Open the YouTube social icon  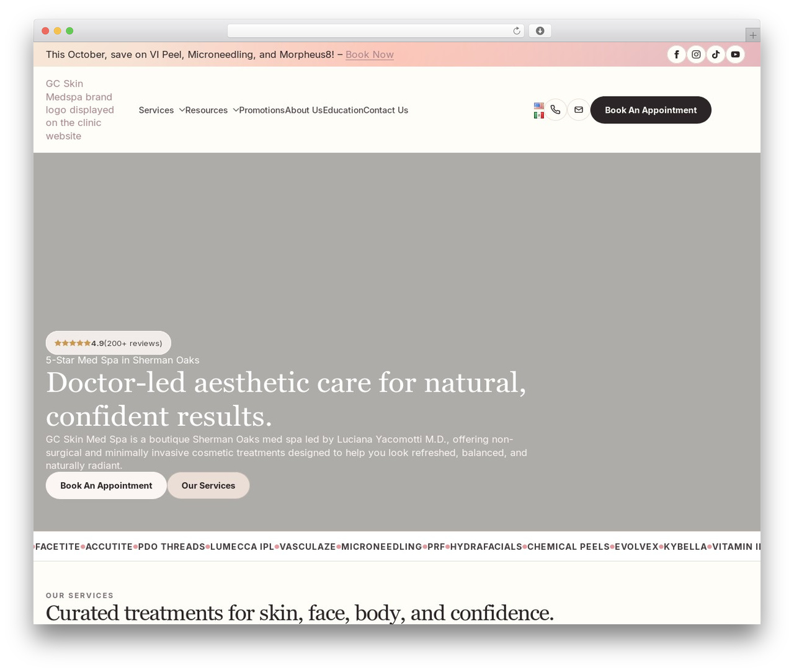tap(735, 55)
